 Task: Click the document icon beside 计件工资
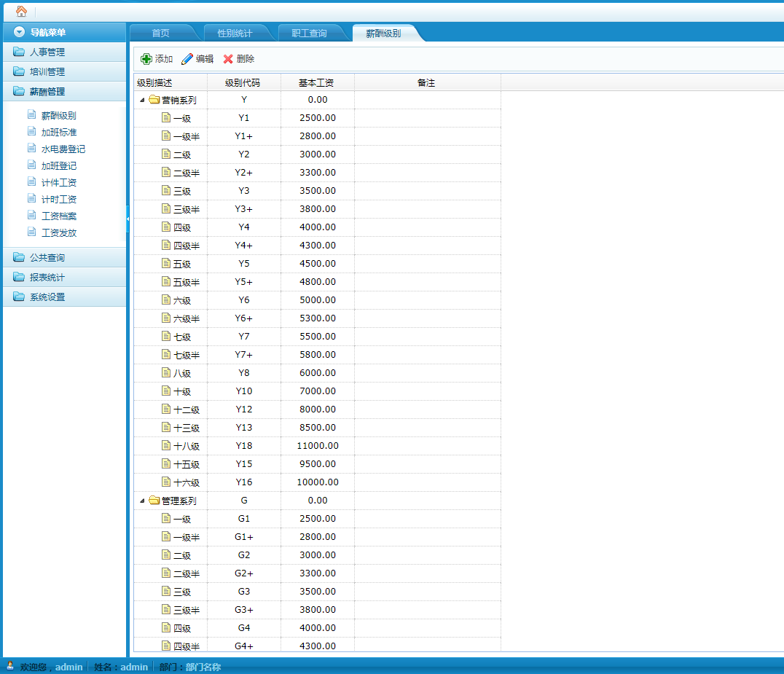[x=32, y=181]
